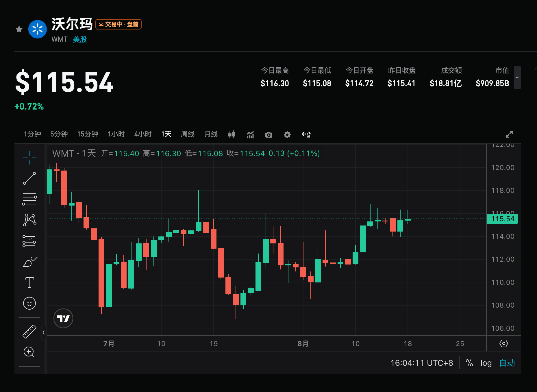Open the indicators menu
The width and height of the screenshot is (537, 392).
click(250, 134)
